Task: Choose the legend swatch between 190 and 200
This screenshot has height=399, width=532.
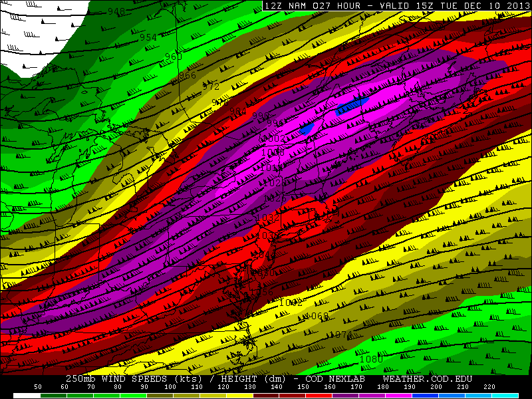Action: pos(425,395)
